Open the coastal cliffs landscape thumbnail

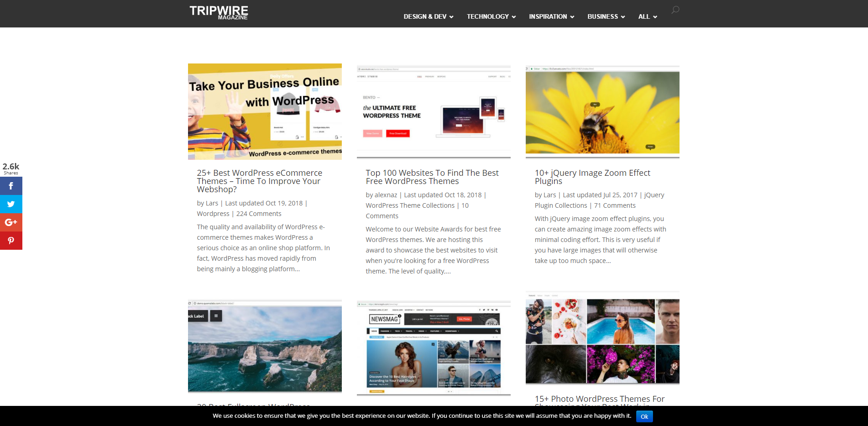[x=265, y=347]
